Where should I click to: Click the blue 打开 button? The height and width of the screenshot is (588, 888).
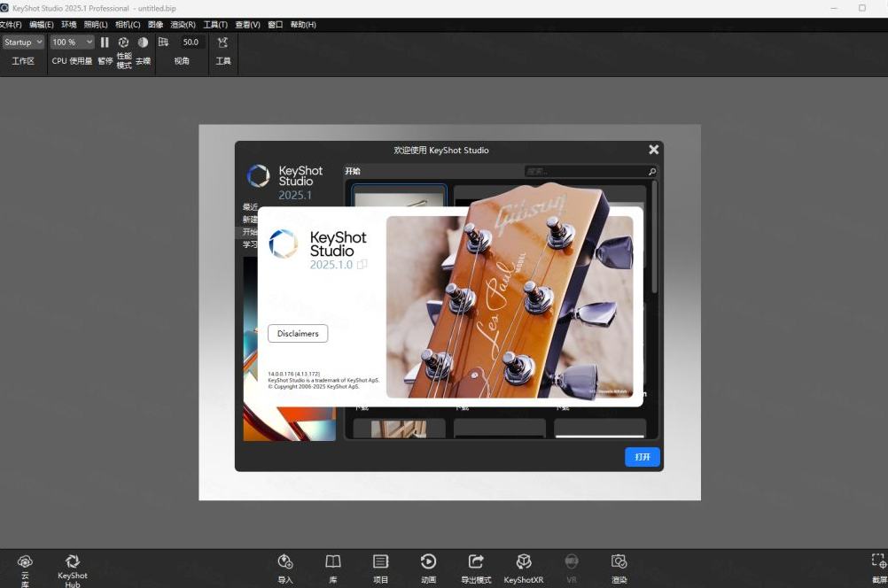(x=643, y=457)
